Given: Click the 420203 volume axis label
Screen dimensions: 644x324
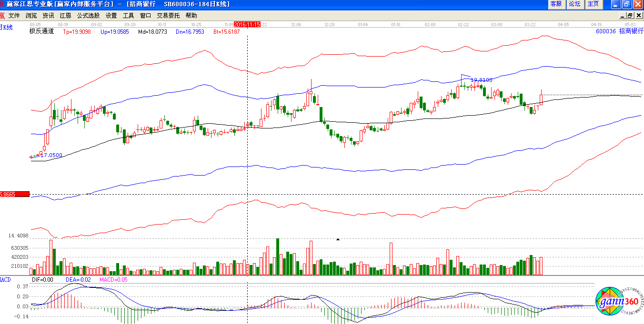Looking at the screenshot, I should pyautogui.click(x=20, y=257).
